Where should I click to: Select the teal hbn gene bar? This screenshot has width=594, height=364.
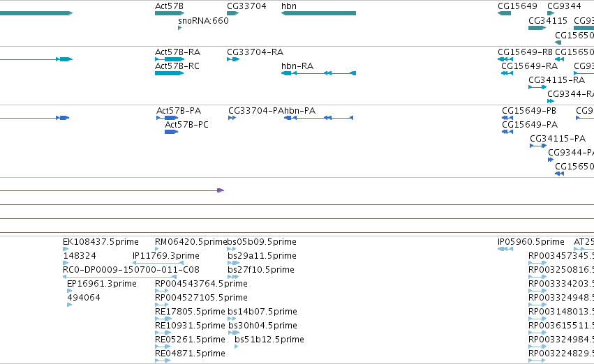click(318, 13)
